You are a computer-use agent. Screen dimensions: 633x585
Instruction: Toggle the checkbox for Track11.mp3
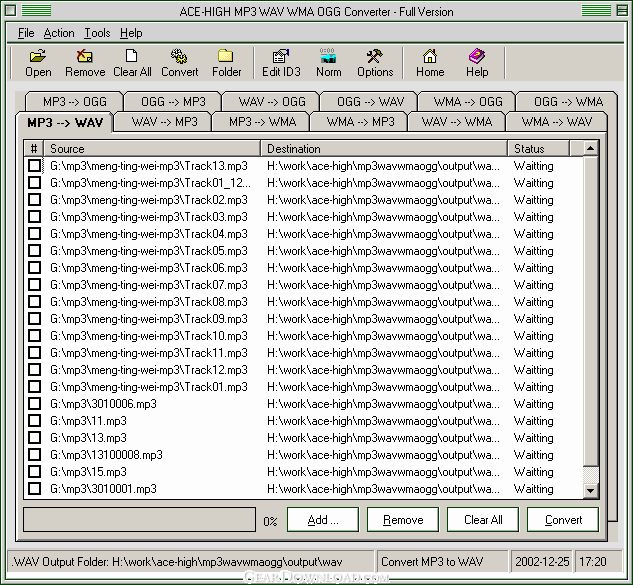35,352
